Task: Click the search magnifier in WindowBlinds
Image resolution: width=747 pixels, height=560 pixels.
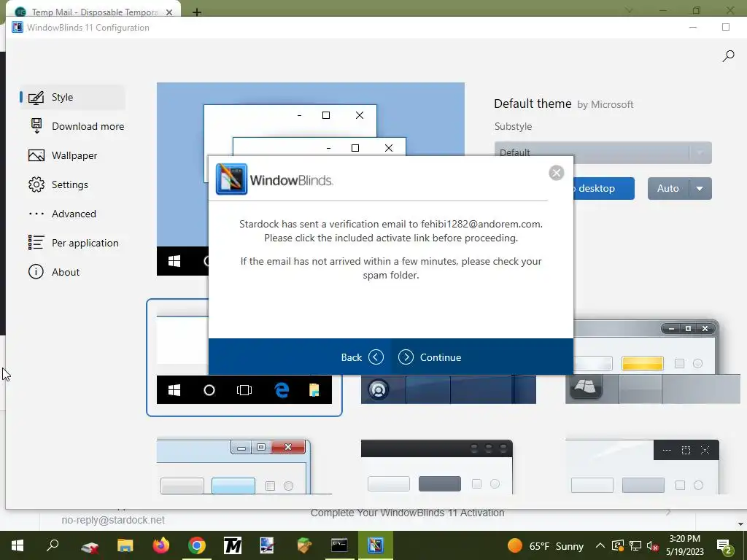Action: pyautogui.click(x=728, y=56)
